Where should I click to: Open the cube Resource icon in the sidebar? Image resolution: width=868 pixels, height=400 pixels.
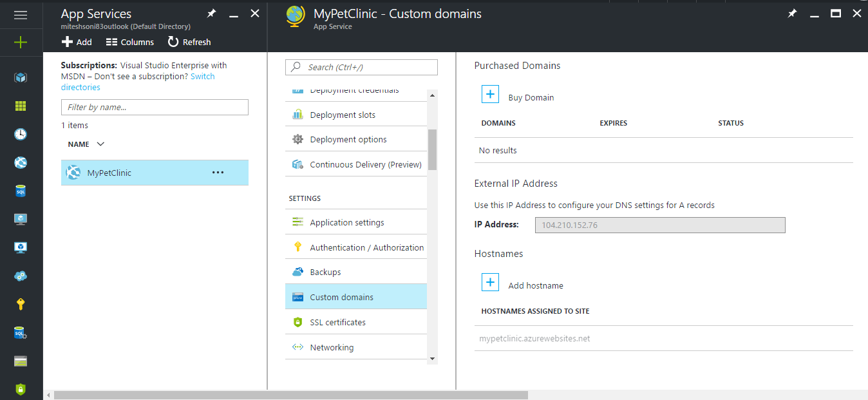pyautogui.click(x=21, y=78)
